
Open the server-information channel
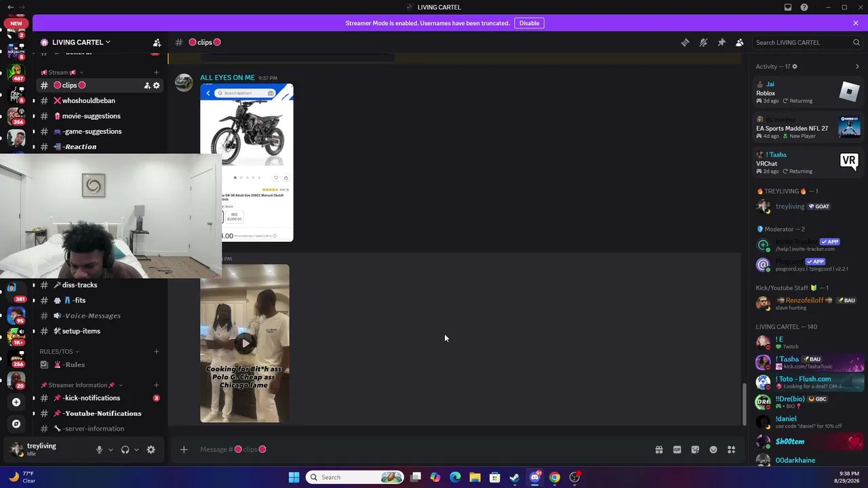pos(99,428)
